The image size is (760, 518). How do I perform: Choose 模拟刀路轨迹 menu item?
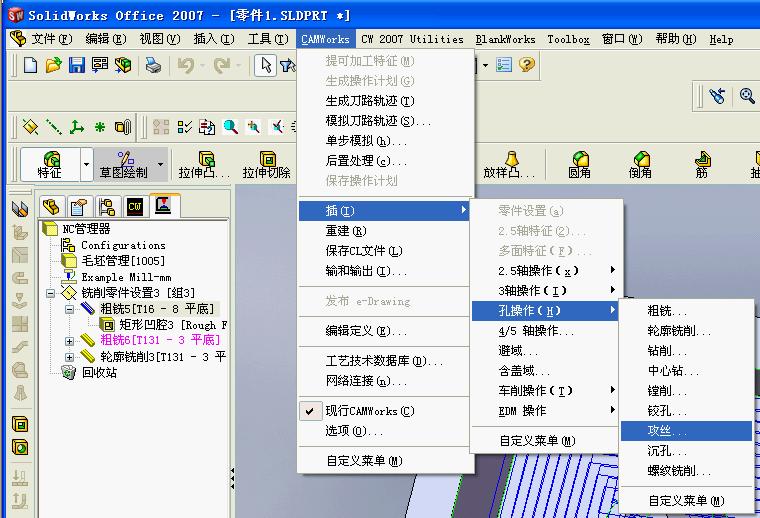tap(385, 121)
